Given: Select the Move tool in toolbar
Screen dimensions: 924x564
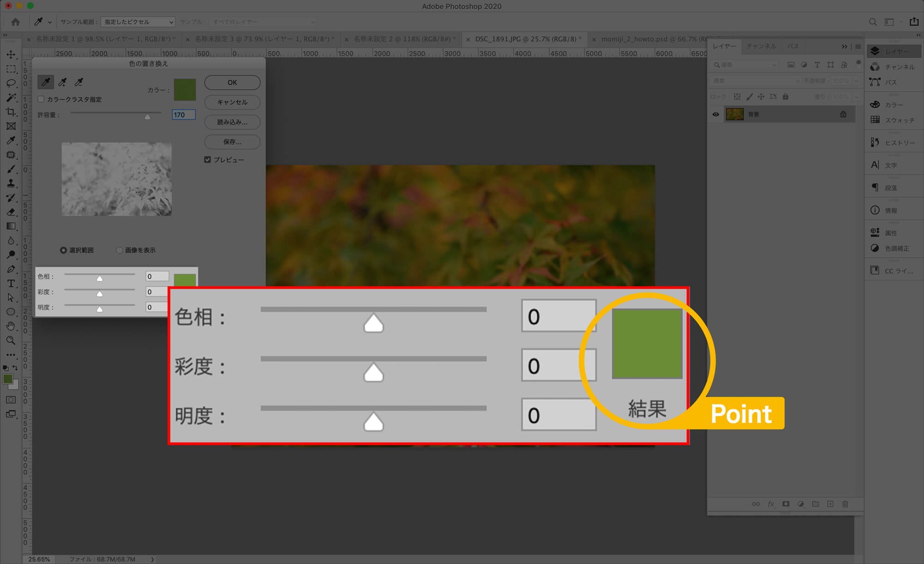Looking at the screenshot, I should 11,55.
